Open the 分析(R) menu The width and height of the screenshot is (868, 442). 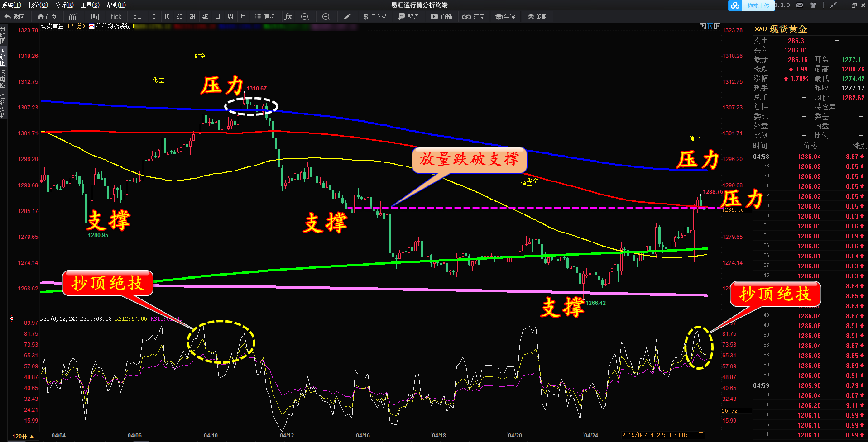64,5
